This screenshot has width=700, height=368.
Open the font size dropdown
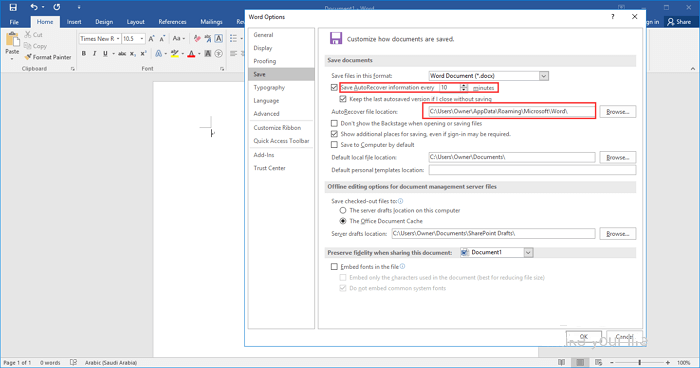(x=142, y=39)
